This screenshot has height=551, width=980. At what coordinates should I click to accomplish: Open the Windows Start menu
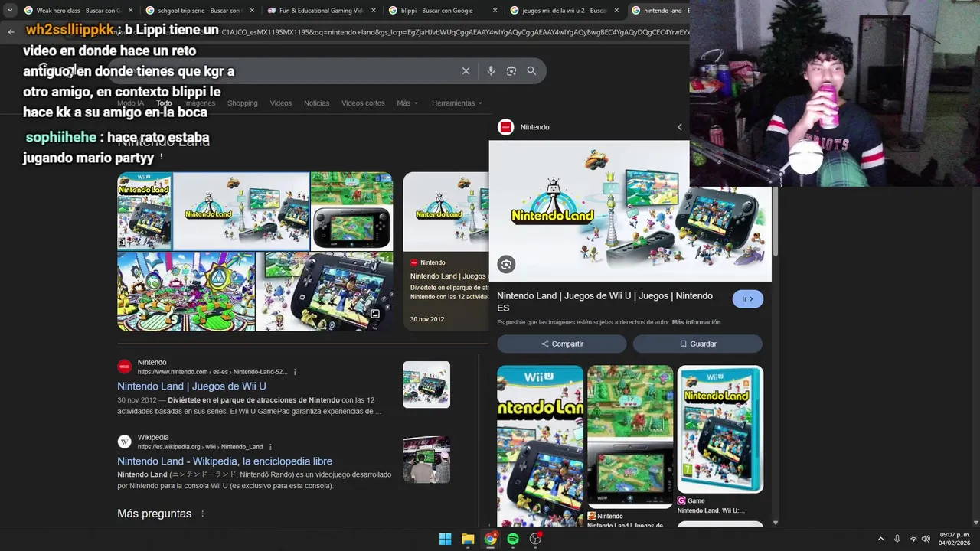click(445, 539)
